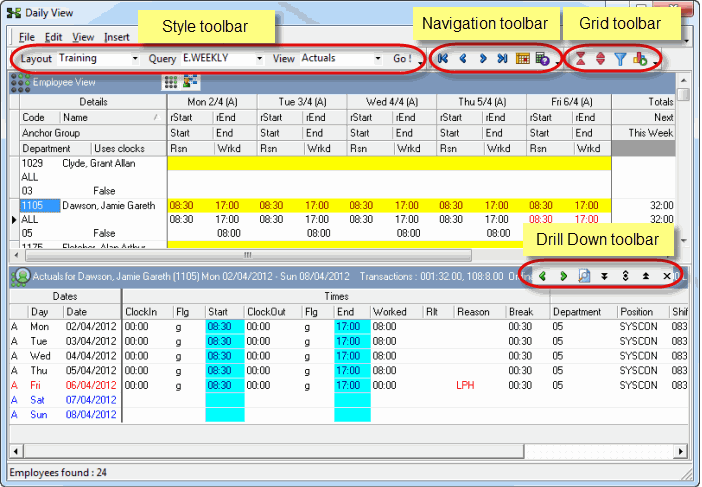
Task: Click the Code column header
Action: pyautogui.click(x=40, y=117)
